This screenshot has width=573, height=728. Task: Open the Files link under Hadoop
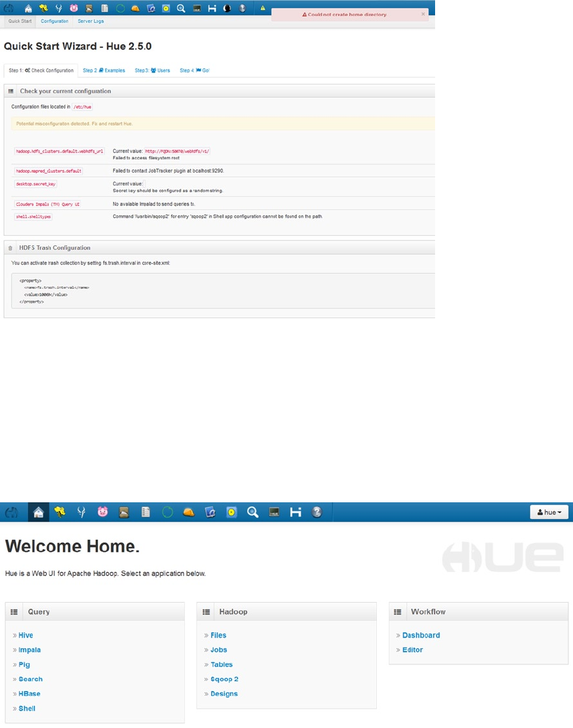point(218,635)
